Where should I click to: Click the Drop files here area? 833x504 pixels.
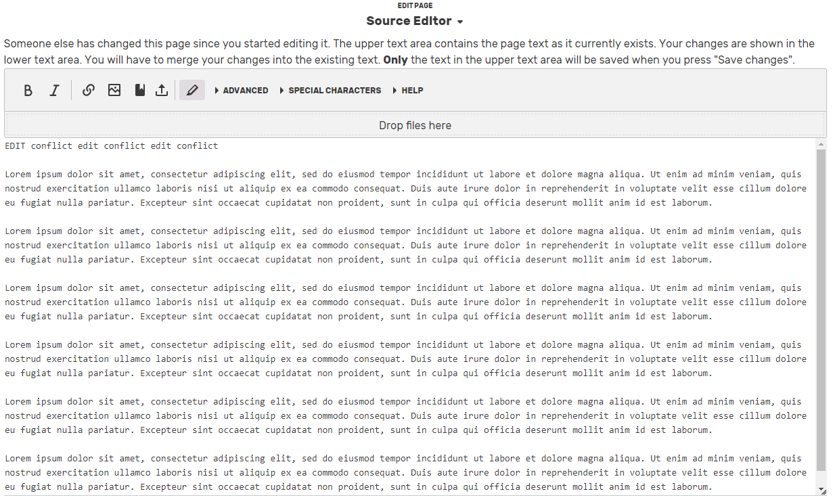tap(415, 125)
